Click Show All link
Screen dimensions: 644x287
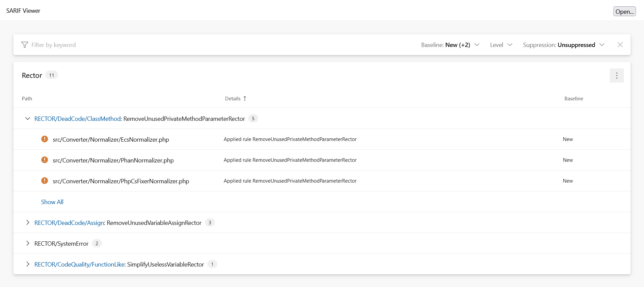52,202
